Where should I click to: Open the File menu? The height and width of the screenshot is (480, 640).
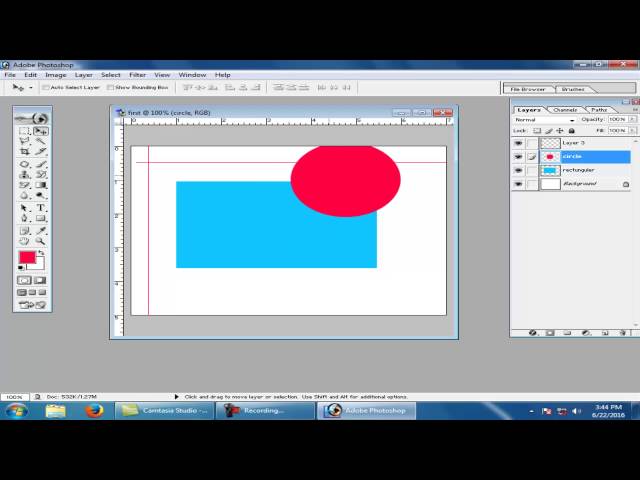pos(10,75)
